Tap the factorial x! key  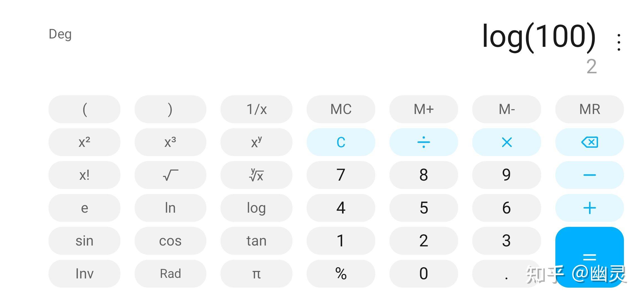(84, 175)
